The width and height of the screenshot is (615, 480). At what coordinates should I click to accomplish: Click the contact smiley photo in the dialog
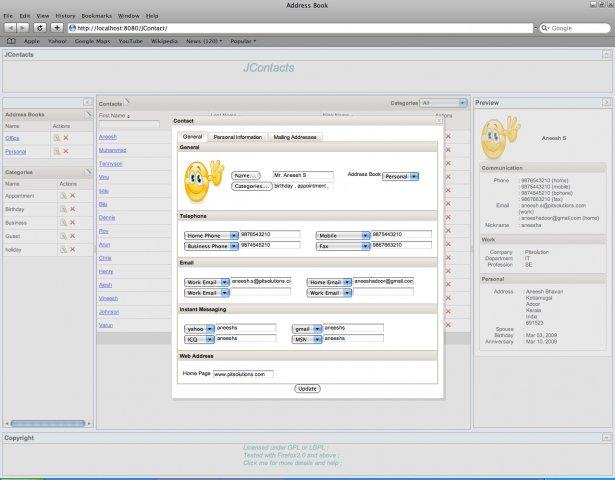coord(203,181)
